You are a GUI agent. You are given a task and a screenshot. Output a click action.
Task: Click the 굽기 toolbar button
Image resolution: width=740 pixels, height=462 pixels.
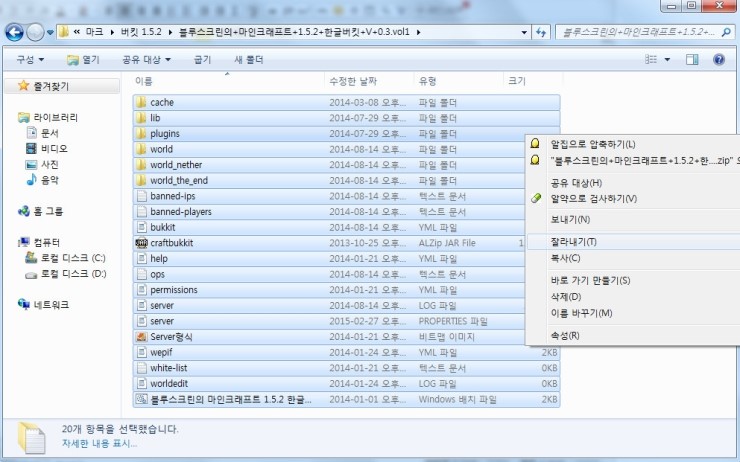point(202,59)
